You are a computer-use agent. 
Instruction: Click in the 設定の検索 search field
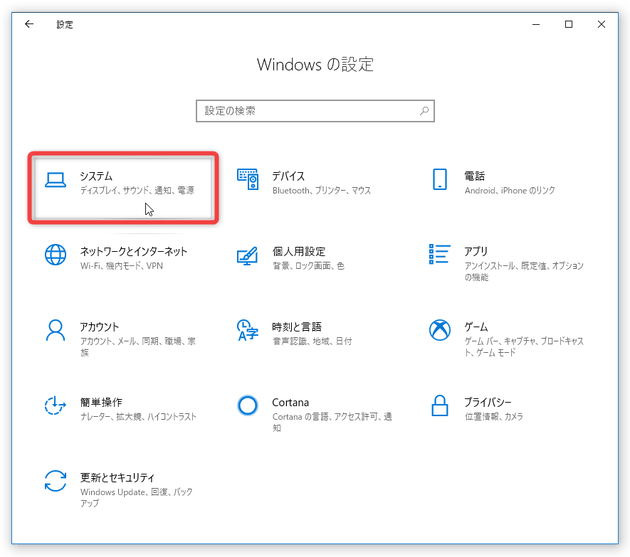[x=315, y=111]
